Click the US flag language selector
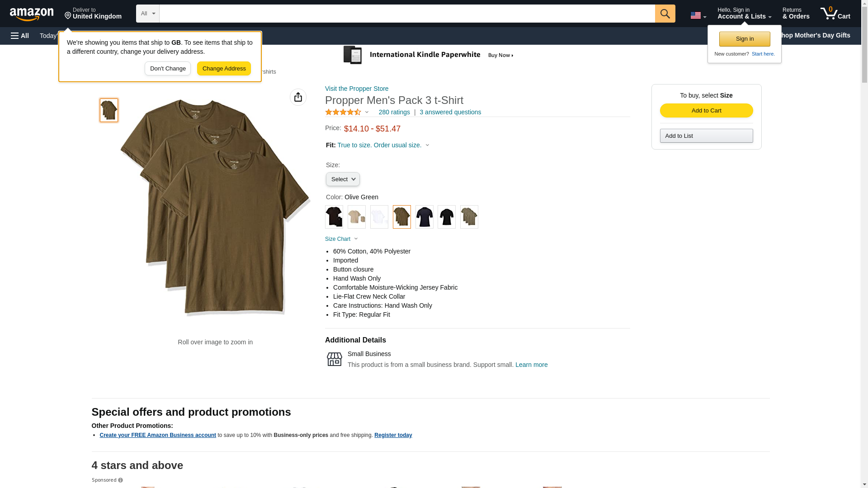 tap(698, 15)
